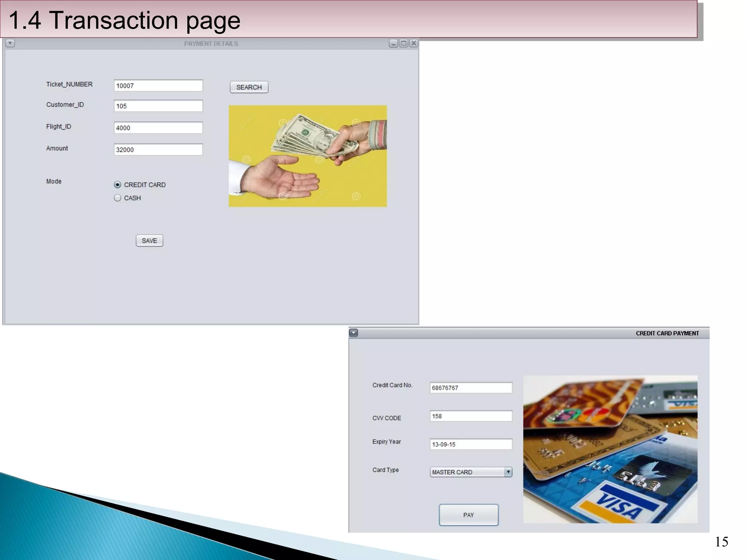The height and width of the screenshot is (560, 747).
Task: Click the CVV CODE label
Action: click(x=387, y=418)
